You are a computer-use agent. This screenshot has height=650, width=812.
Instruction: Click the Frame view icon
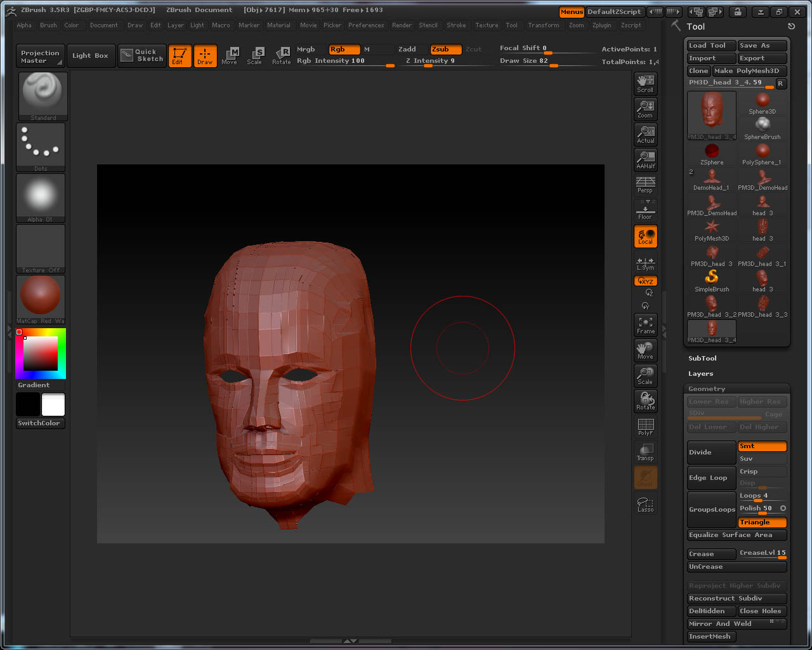click(x=645, y=325)
